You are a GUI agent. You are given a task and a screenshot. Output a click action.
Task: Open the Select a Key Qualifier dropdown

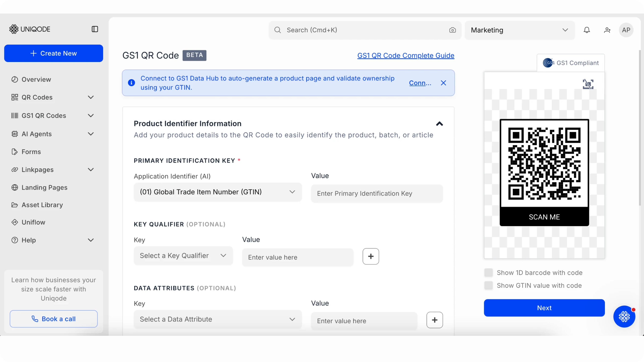(x=183, y=256)
